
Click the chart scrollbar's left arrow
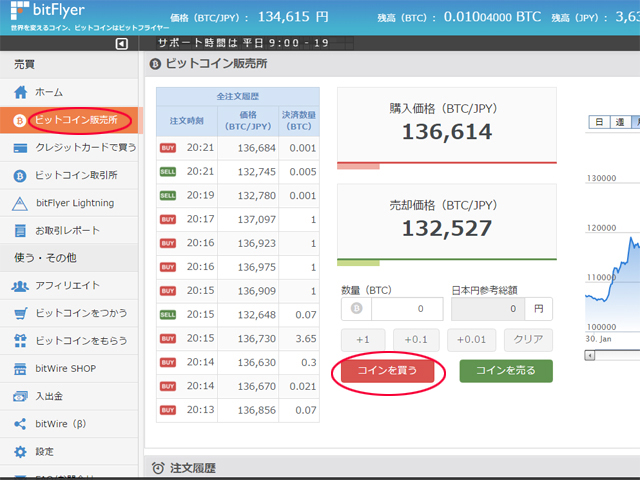click(589, 356)
